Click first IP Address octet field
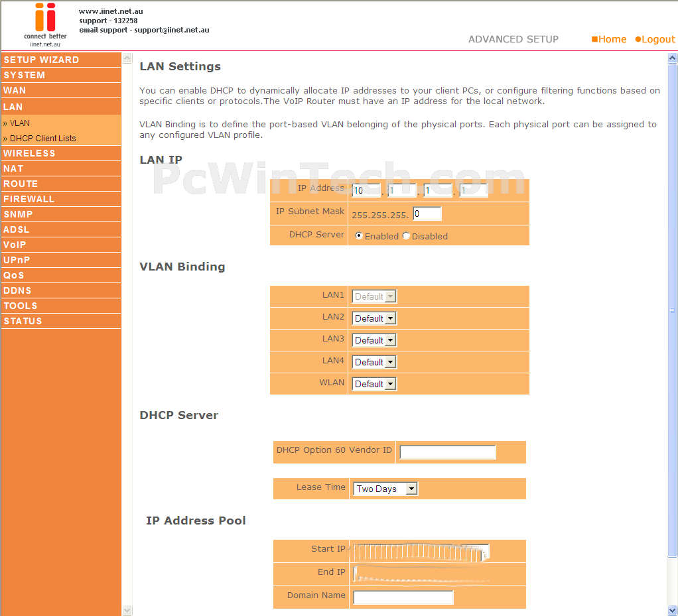Image resolution: width=678 pixels, height=616 pixels. pos(366,190)
